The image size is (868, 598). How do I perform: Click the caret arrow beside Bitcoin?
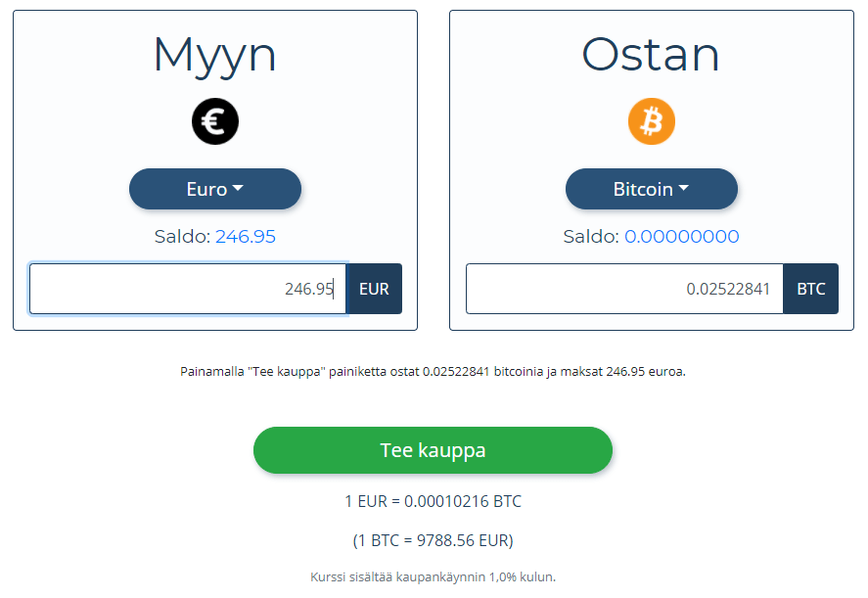684,189
